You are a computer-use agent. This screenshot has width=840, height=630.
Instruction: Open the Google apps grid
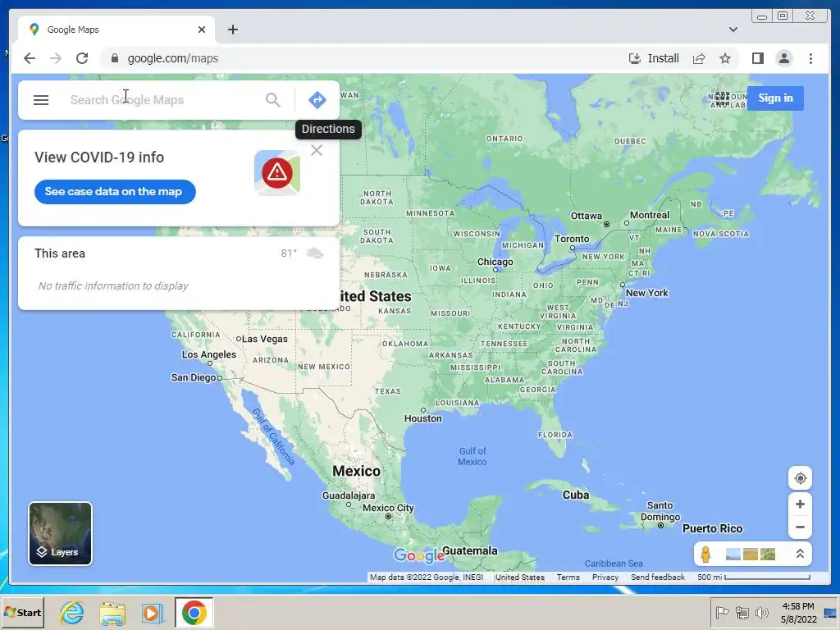pos(722,98)
